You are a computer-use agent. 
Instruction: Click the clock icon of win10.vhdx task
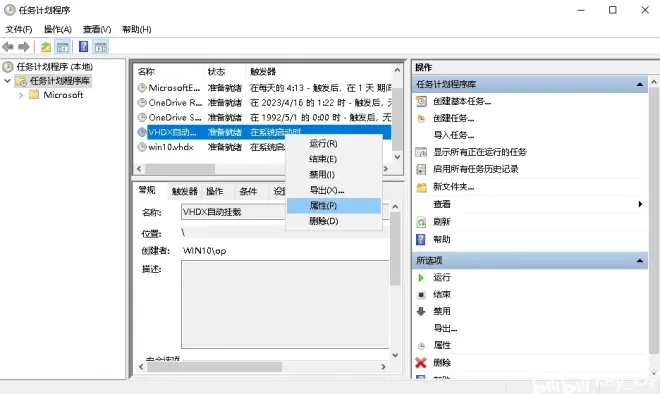[142, 146]
